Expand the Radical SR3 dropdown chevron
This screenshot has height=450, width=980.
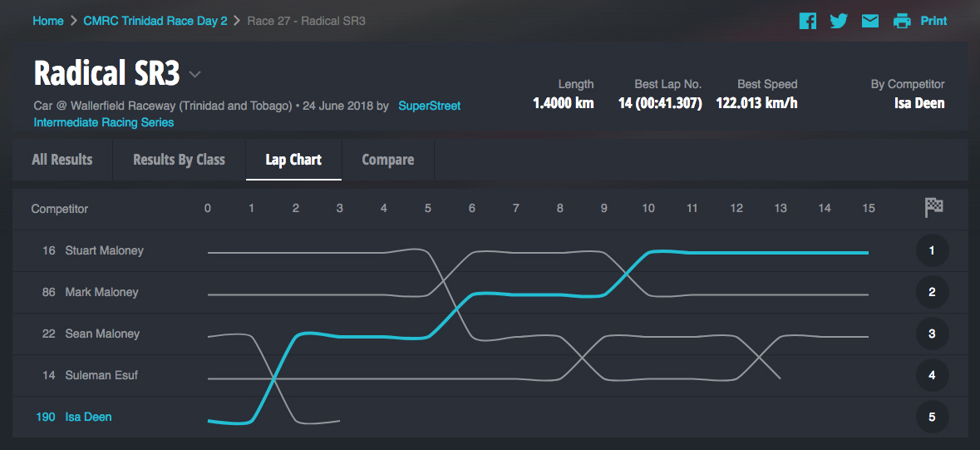tap(195, 75)
